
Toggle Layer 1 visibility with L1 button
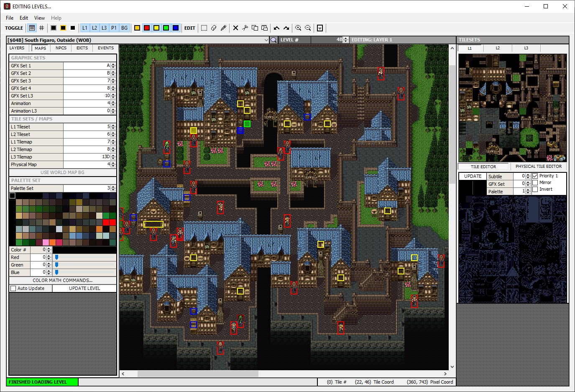[x=84, y=28]
